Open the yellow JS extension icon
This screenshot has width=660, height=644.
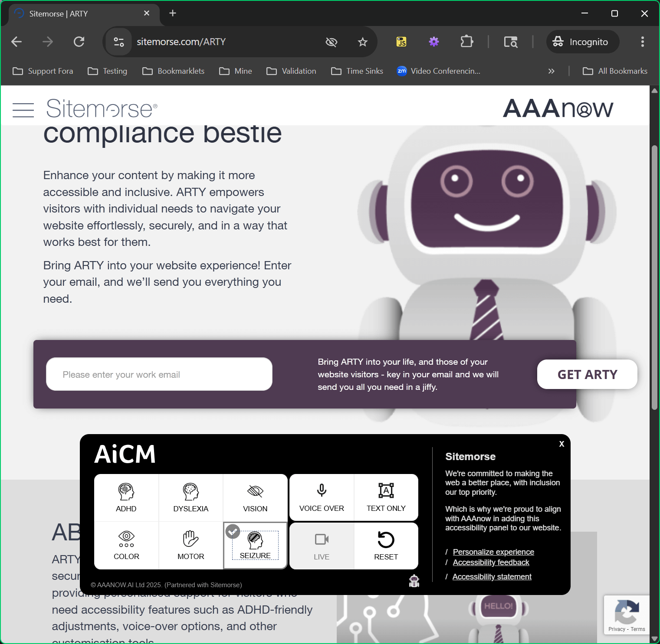[401, 42]
